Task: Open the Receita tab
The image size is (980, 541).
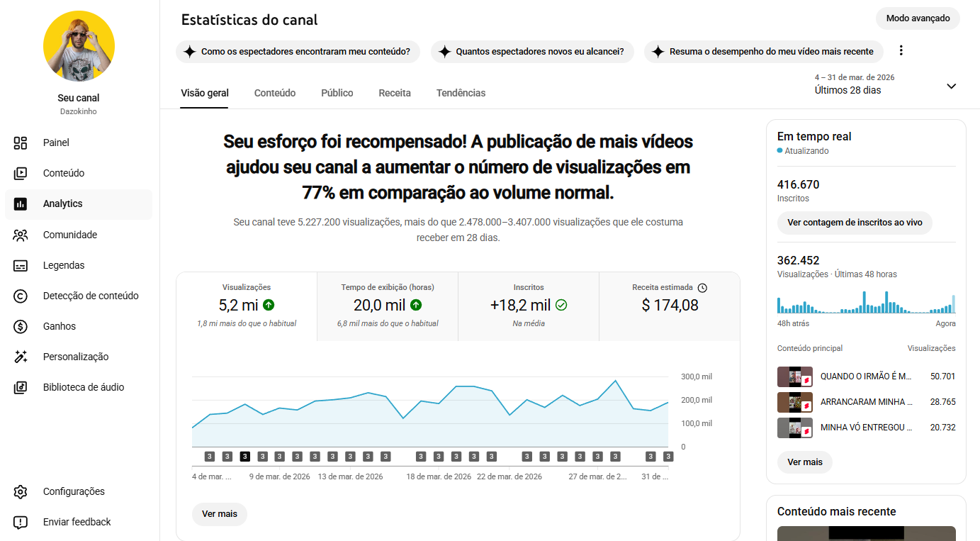Action: [395, 93]
